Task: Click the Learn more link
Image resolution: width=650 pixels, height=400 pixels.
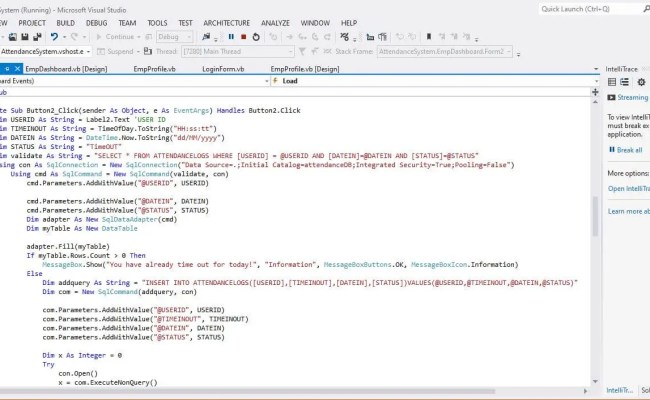Action: [629, 211]
